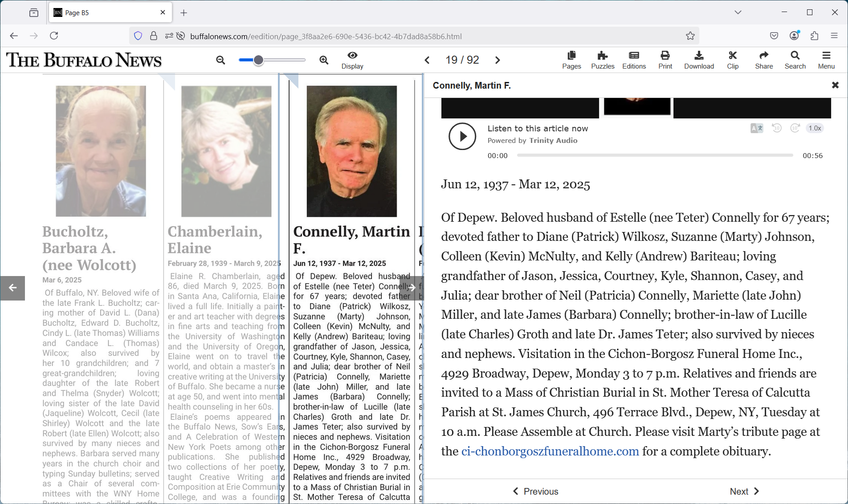Close the Page B5 tab
The width and height of the screenshot is (848, 504).
coord(163,12)
